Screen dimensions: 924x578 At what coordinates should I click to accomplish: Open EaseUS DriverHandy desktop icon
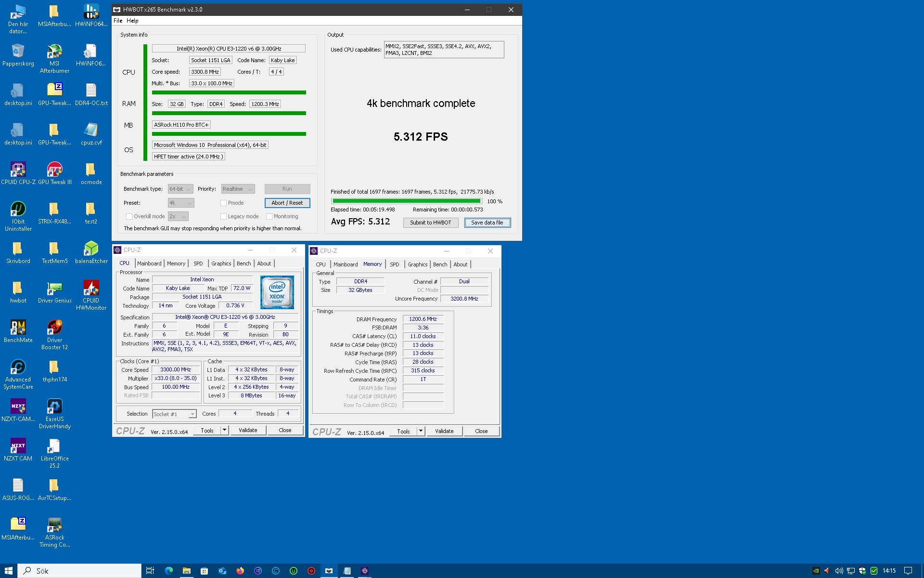[x=54, y=414]
